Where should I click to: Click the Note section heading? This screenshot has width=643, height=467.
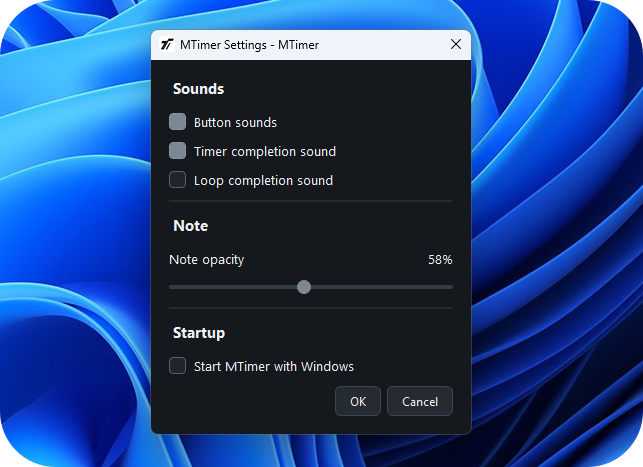[191, 226]
